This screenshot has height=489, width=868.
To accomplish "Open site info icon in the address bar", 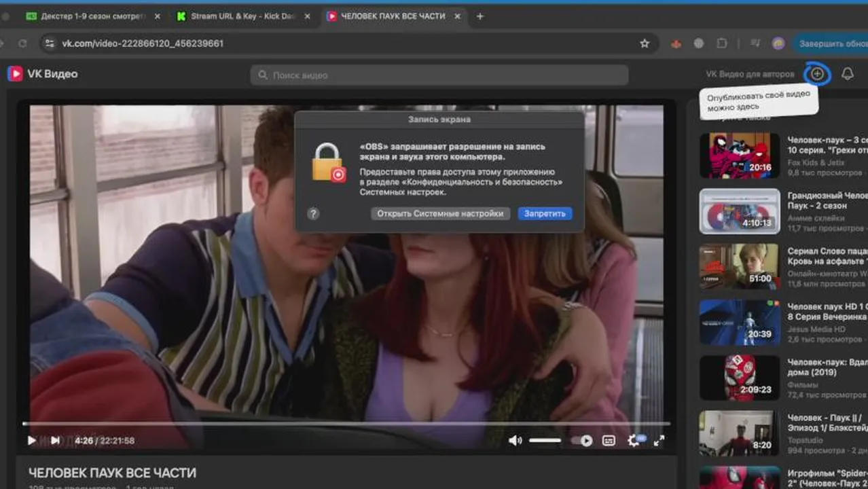I will pos(49,43).
